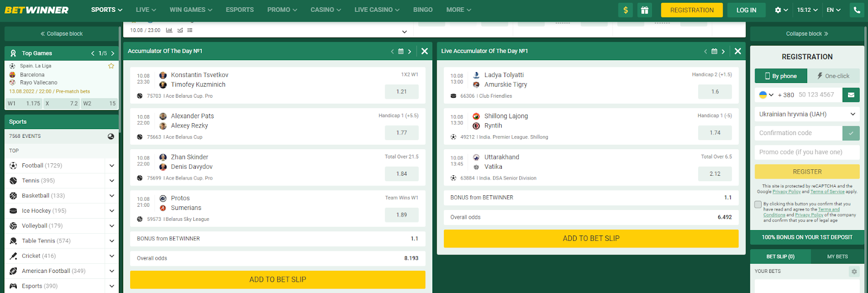This screenshot has height=293, width=868.
Task: Focus the Promo code field
Action: pyautogui.click(x=807, y=152)
